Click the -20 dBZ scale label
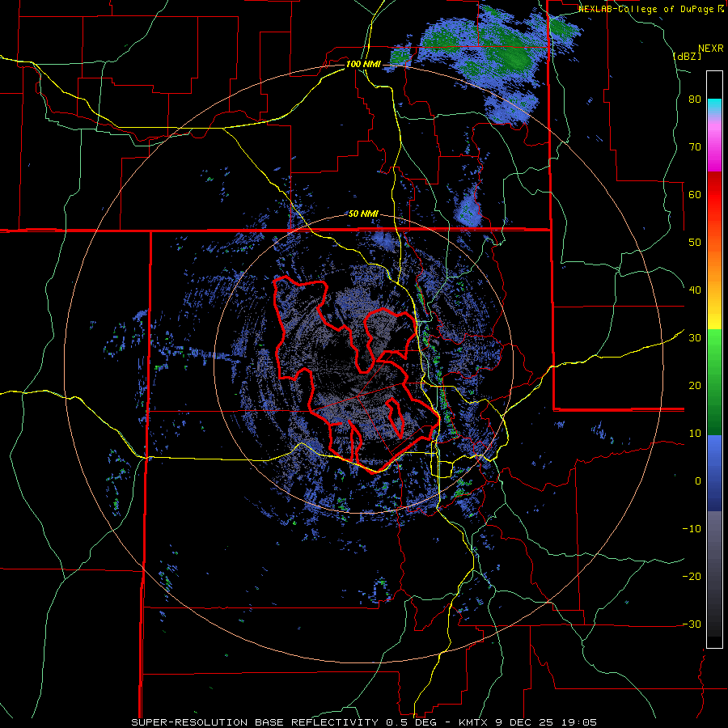The image size is (728, 728). [x=692, y=576]
